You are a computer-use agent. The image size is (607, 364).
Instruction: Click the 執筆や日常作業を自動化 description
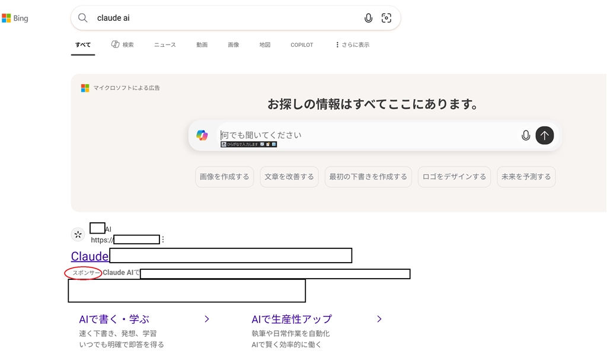click(290, 333)
